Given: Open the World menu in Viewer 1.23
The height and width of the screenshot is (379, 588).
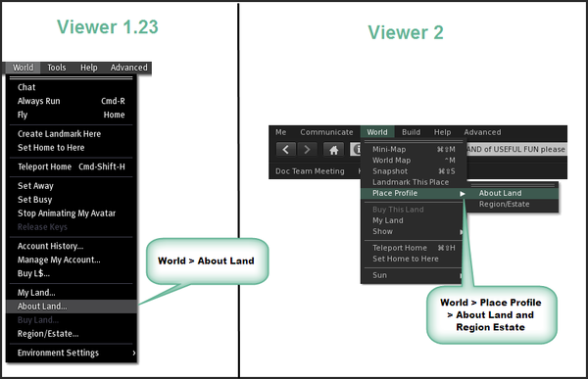Looking at the screenshot, I should tap(23, 68).
